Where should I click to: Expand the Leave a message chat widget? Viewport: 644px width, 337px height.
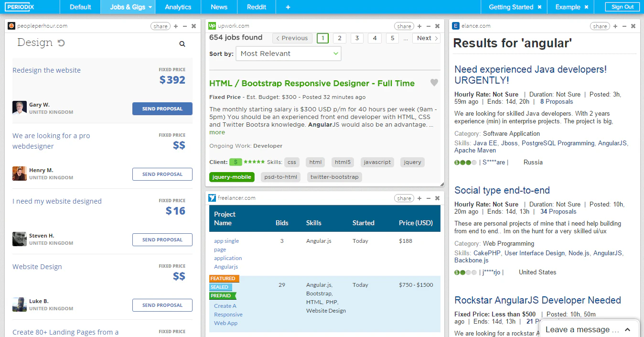tap(589, 329)
